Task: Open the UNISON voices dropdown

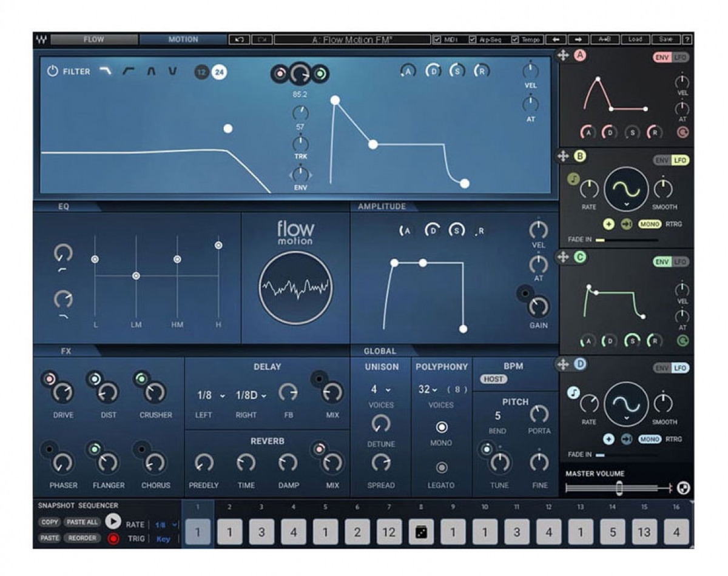Action: (x=381, y=389)
